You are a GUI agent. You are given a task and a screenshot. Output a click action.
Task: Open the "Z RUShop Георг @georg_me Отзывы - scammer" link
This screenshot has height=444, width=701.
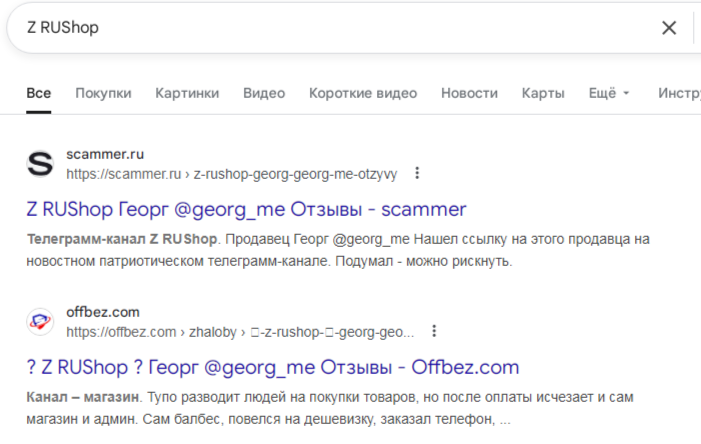pyautogui.click(x=246, y=210)
